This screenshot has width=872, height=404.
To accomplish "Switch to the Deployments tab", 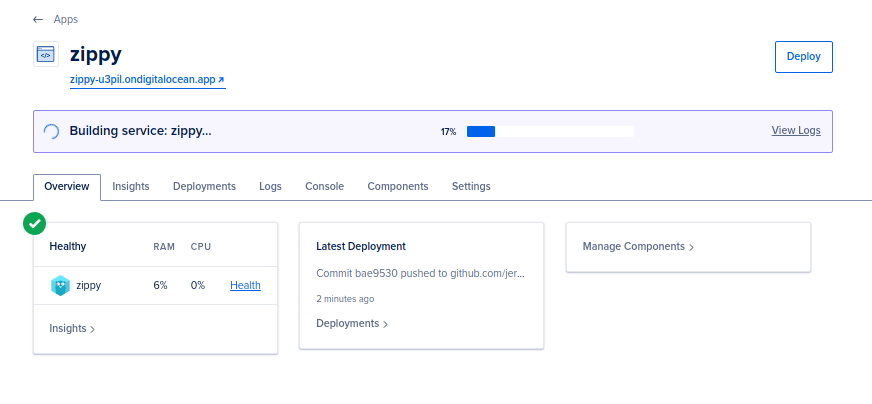I will point(204,186).
